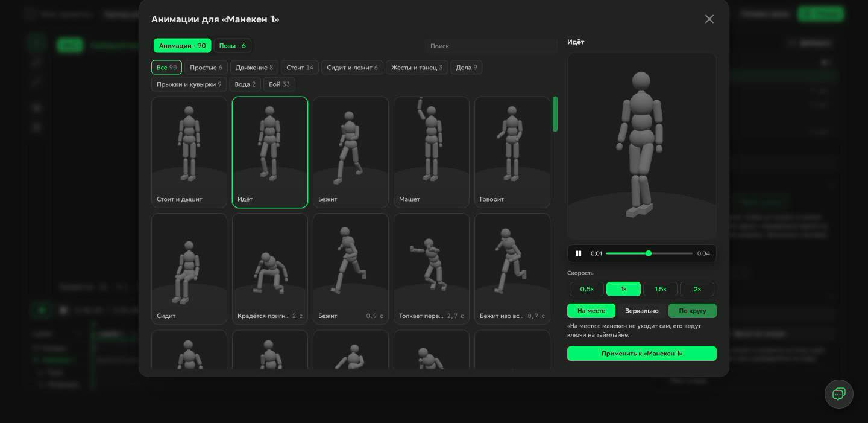Select the Говорит animation
This screenshot has width=868, height=423.
tap(512, 152)
